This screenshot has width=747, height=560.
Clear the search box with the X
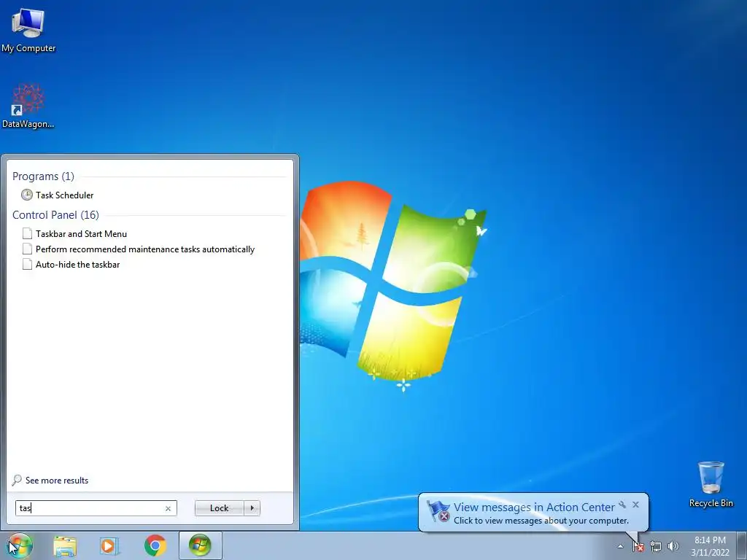(x=168, y=508)
